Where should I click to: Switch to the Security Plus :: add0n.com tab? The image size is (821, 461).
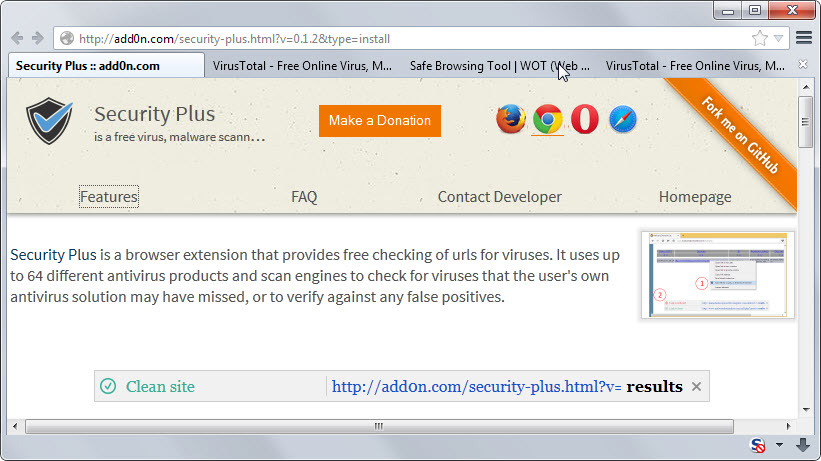106,66
